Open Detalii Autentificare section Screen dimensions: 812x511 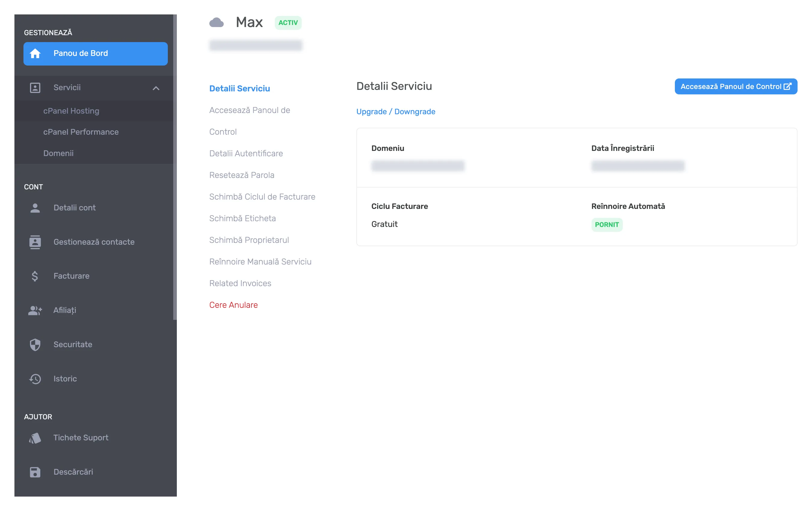click(x=246, y=153)
